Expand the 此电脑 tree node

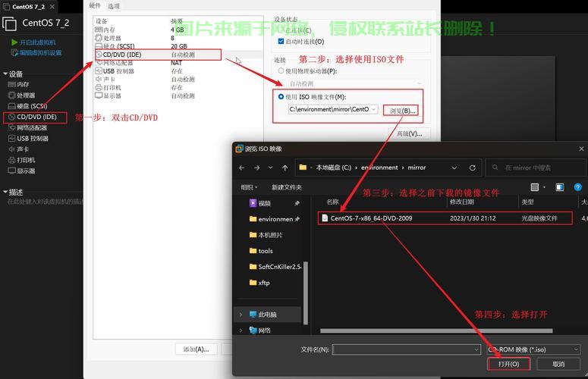pyautogui.click(x=241, y=315)
